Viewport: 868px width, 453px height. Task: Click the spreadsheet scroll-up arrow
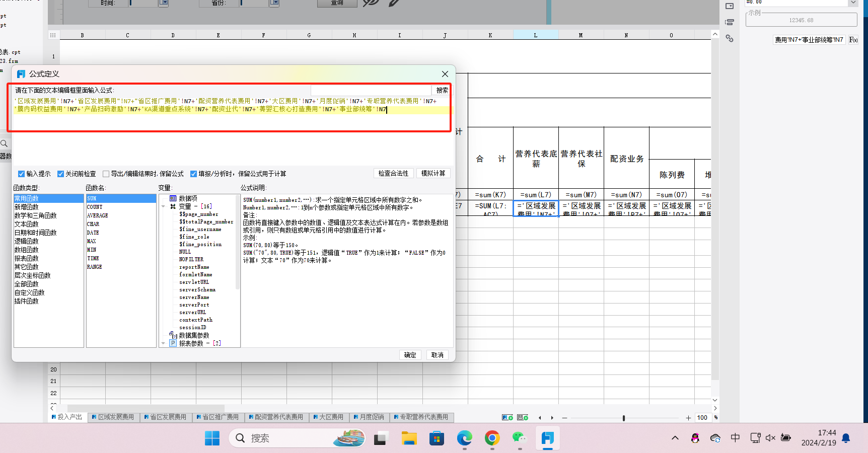click(715, 34)
